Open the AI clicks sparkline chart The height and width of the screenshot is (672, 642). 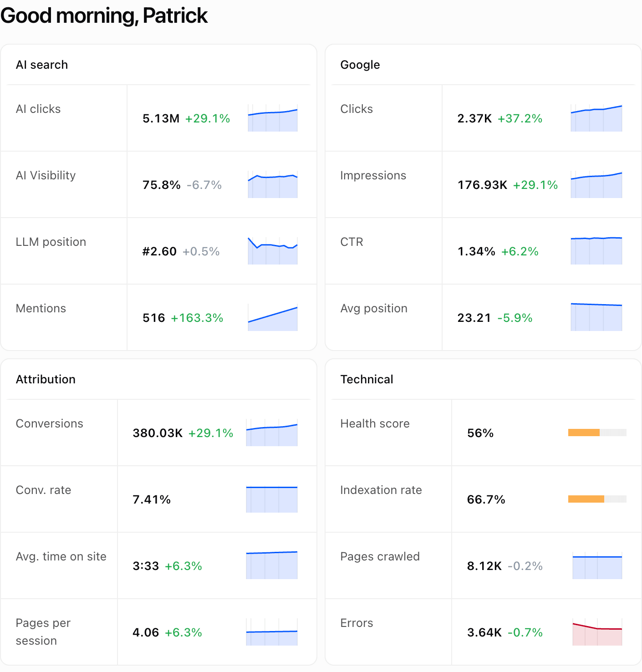273,118
